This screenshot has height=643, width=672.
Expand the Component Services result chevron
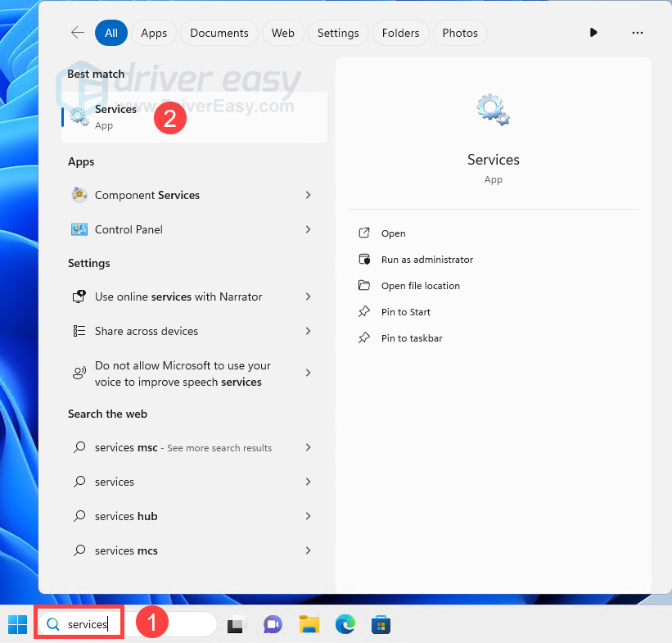tap(308, 195)
